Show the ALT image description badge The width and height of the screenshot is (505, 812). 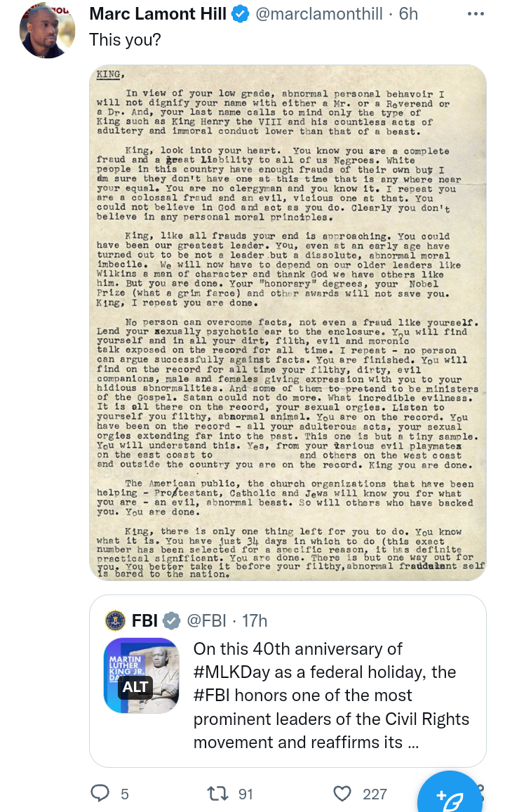coord(136,686)
